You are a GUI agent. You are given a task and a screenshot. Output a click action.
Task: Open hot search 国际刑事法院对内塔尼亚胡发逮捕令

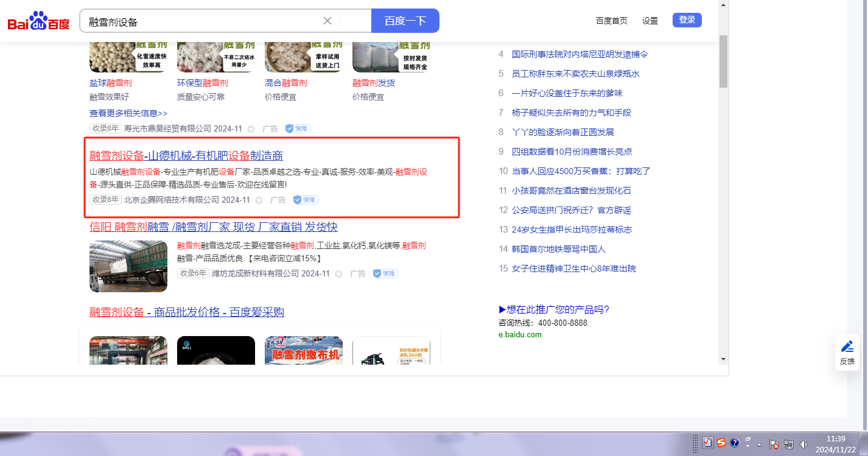click(x=580, y=54)
